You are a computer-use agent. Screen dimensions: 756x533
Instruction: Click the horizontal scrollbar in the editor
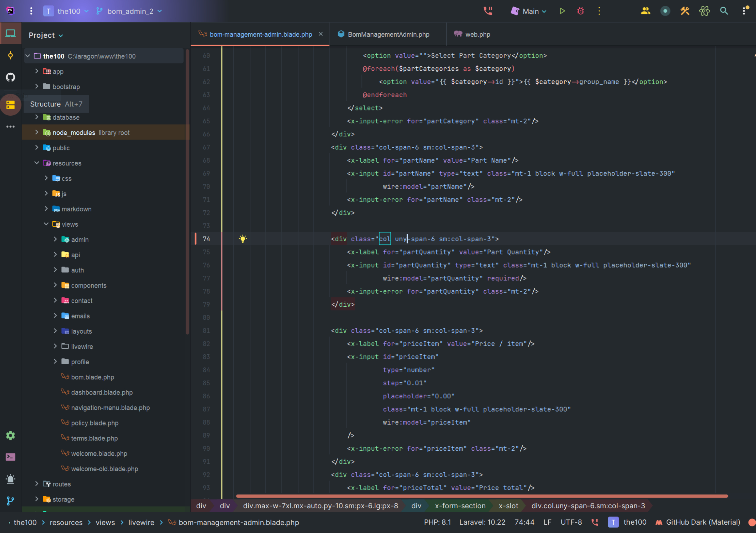[481, 496]
